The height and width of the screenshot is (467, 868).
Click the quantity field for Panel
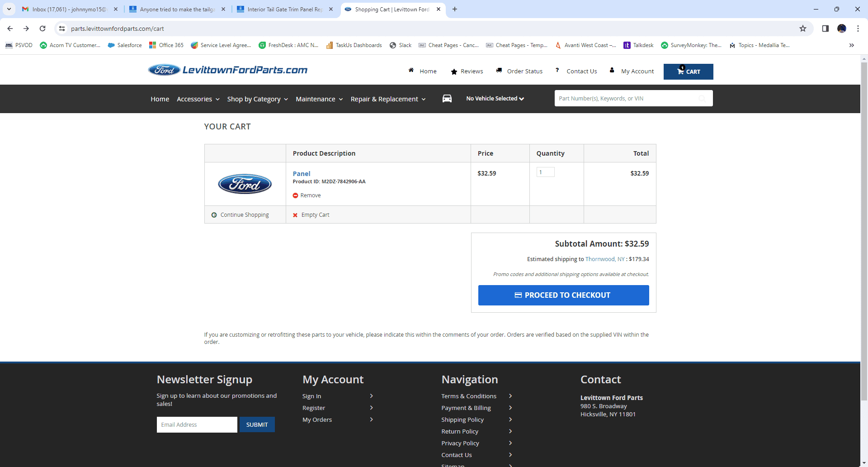tap(546, 172)
